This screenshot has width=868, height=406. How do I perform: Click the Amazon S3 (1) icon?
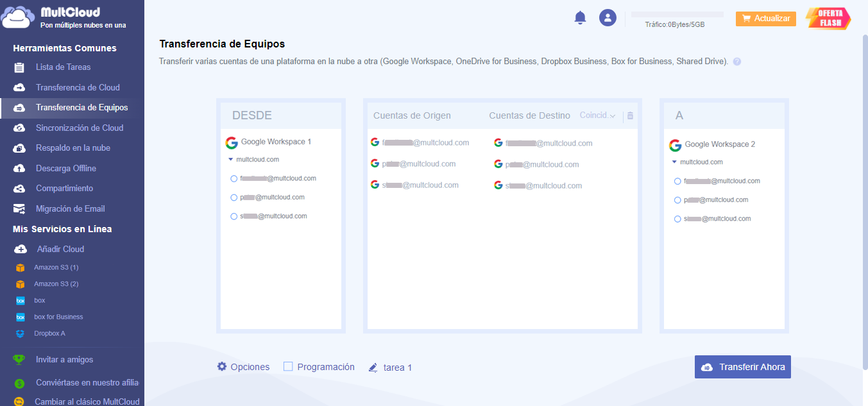[x=21, y=267]
